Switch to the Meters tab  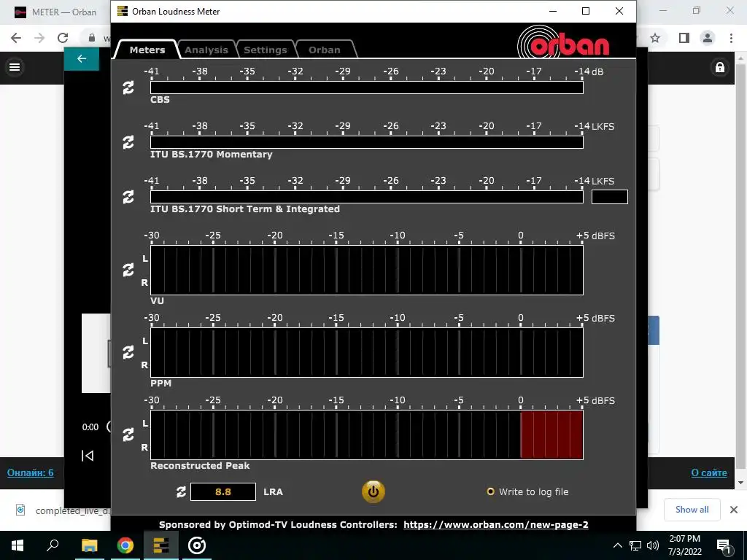coord(147,50)
